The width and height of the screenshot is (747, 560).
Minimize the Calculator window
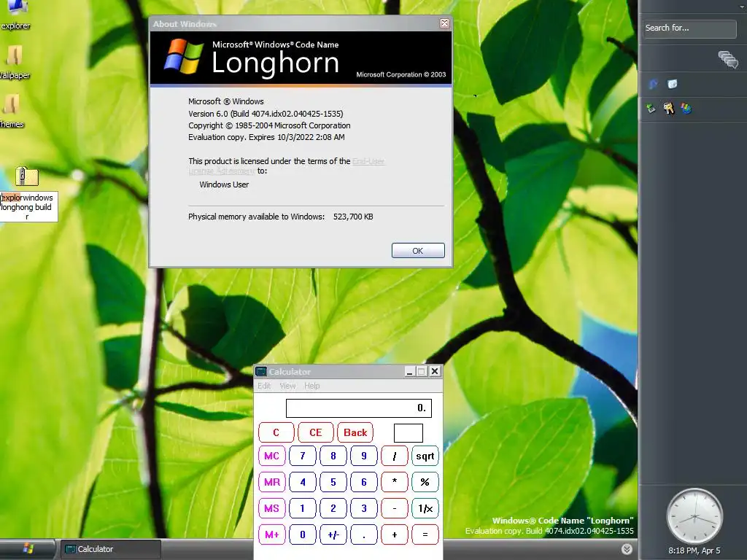click(409, 371)
